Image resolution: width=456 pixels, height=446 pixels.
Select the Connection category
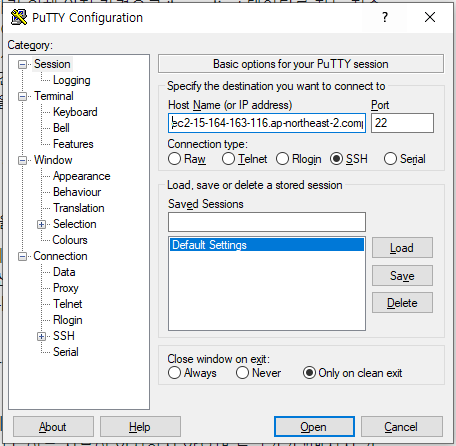coord(60,256)
